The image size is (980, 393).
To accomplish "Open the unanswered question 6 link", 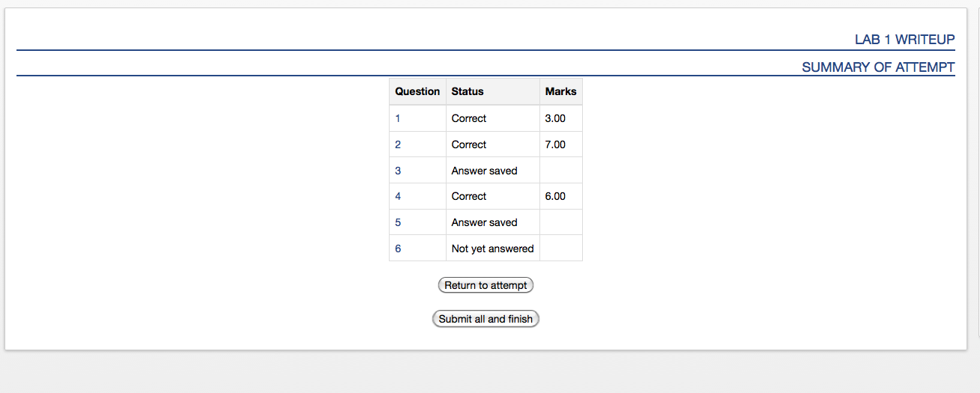I will point(398,249).
